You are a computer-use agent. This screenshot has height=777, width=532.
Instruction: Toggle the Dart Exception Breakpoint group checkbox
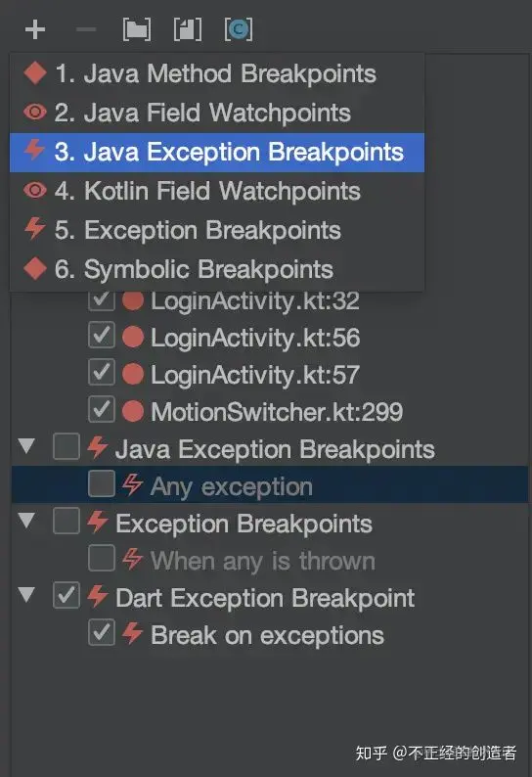[66, 596]
